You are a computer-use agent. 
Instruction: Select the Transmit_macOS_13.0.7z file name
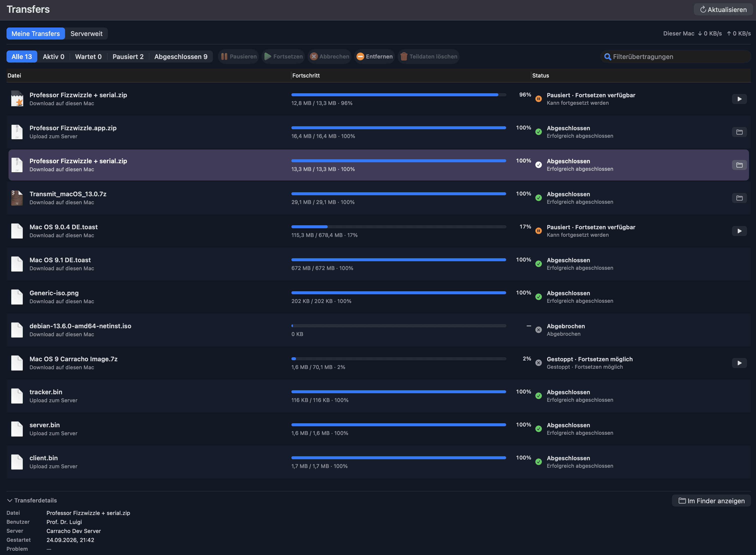tap(68, 194)
